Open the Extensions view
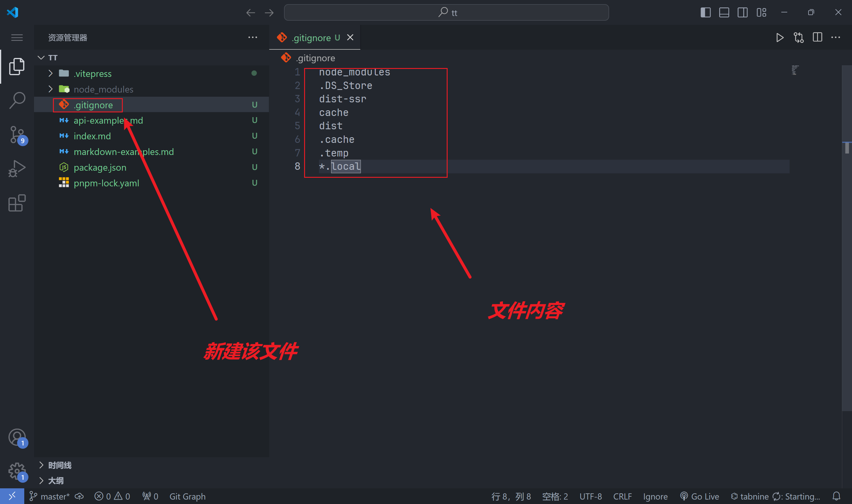The image size is (852, 504). [x=17, y=203]
